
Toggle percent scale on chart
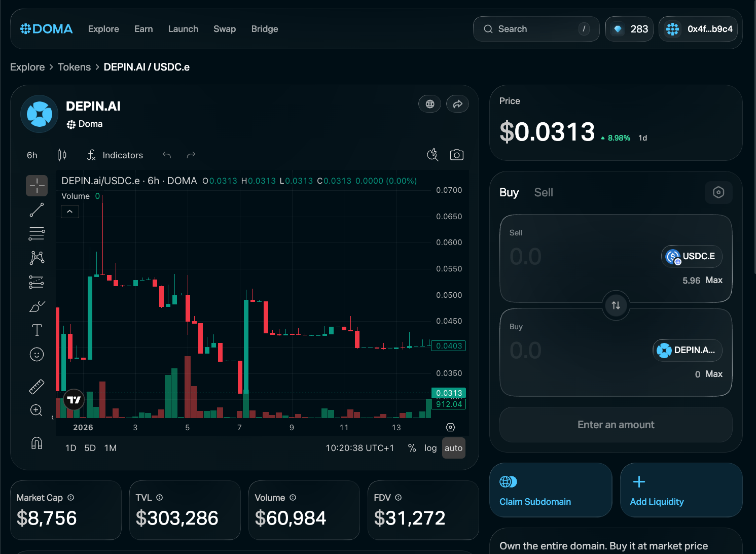[x=412, y=448]
